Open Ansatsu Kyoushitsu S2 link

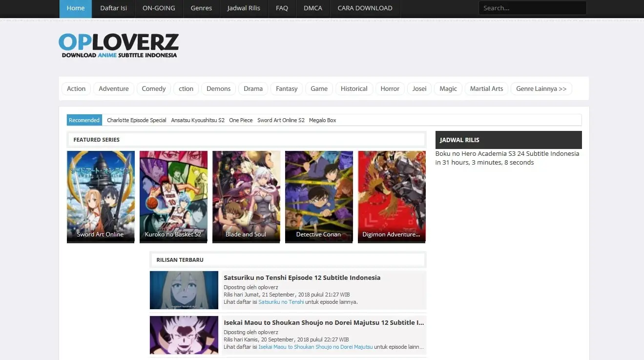(198, 120)
